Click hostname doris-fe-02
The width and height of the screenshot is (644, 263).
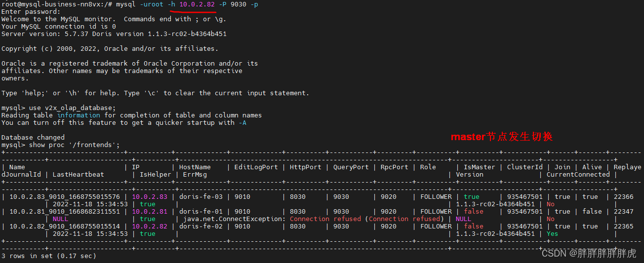coord(201,226)
